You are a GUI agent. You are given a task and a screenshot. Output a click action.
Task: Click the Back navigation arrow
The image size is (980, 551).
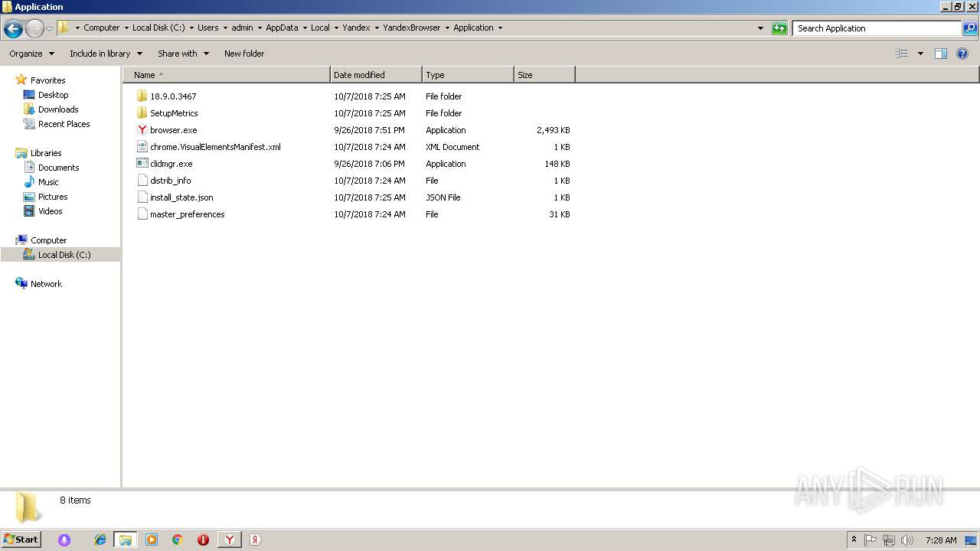(x=13, y=28)
